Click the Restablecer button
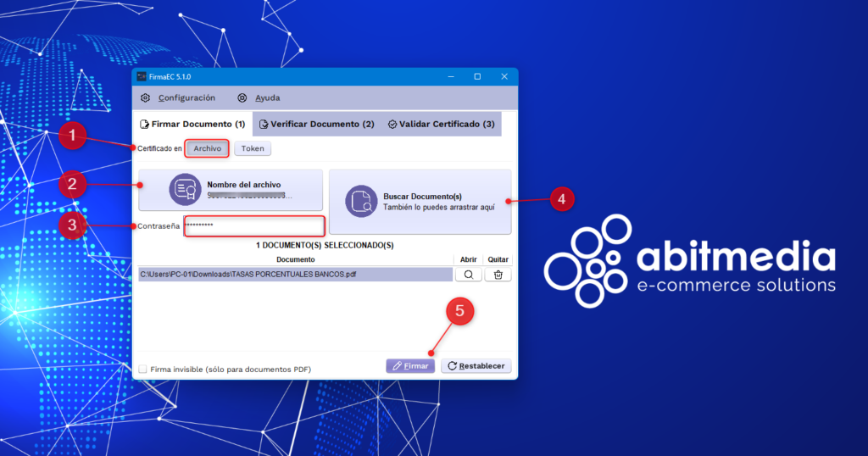The image size is (868, 456). 476,366
